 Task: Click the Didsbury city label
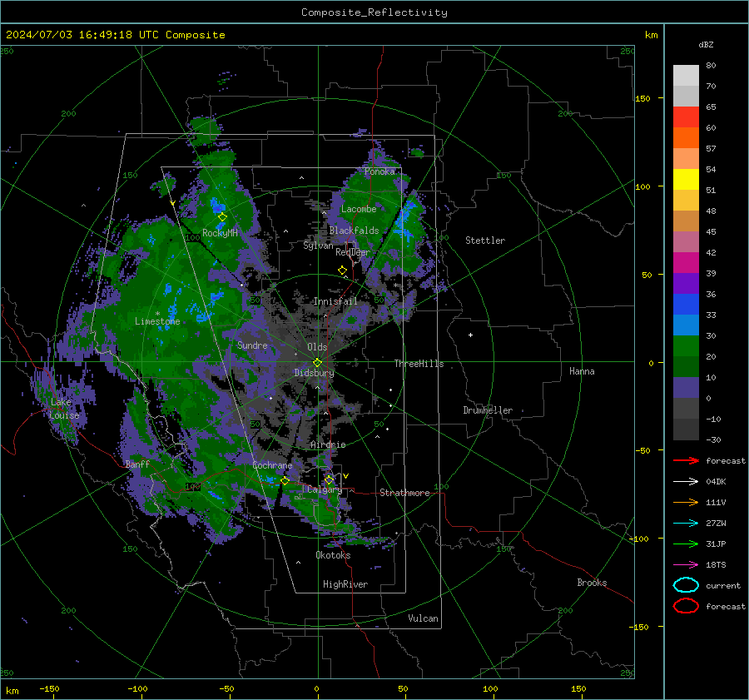coord(314,373)
